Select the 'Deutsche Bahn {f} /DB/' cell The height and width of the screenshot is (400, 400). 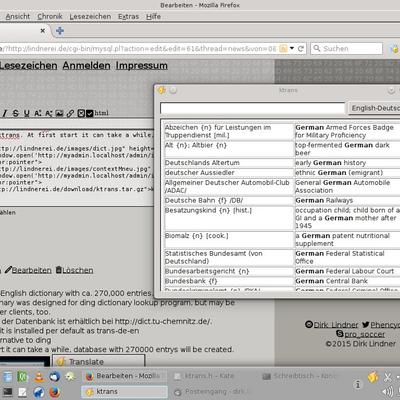click(229, 200)
